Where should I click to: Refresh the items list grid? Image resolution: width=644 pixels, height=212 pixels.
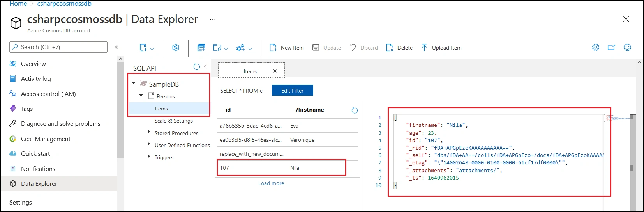pyautogui.click(x=355, y=110)
